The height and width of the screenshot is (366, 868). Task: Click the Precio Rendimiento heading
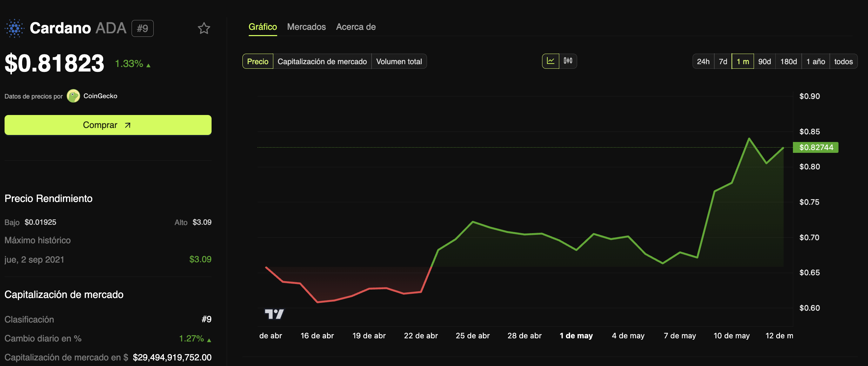tap(48, 199)
